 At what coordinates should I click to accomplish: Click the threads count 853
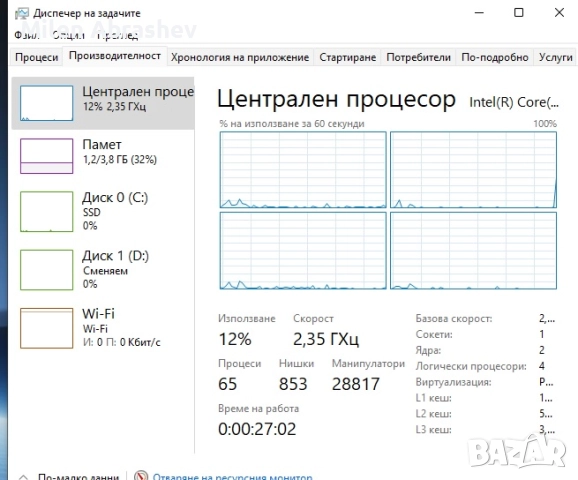293,384
